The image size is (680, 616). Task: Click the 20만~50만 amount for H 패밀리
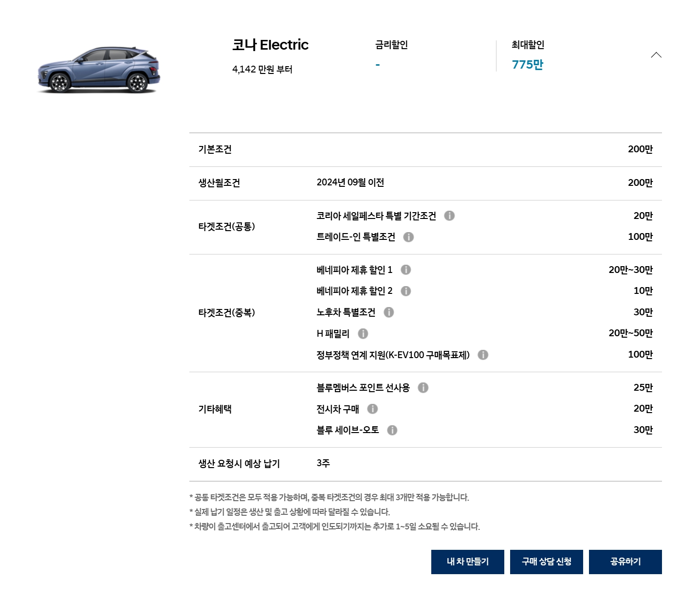click(x=630, y=333)
